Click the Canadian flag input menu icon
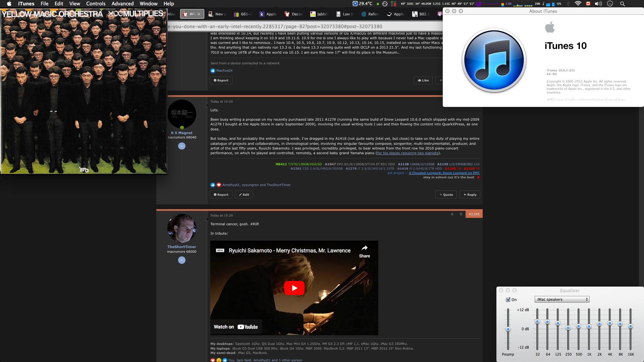Viewport: 644px width, 362px height. coord(588,4)
